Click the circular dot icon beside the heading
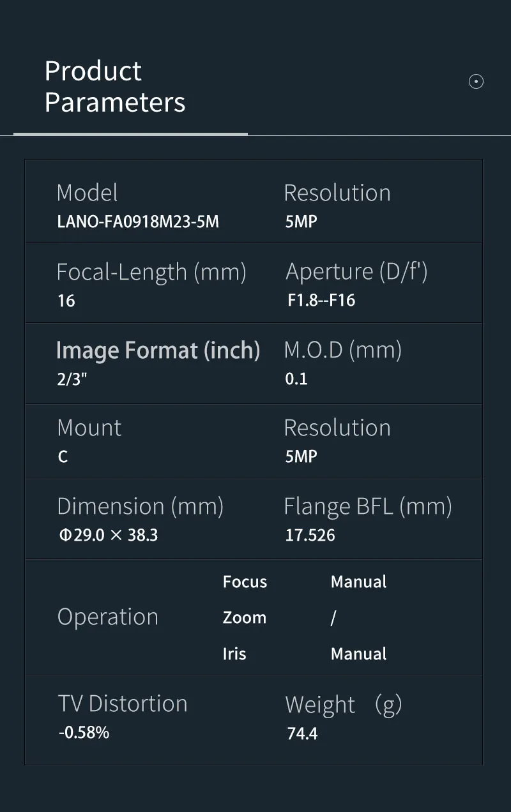Viewport: 511px width, 812px height. tap(476, 81)
